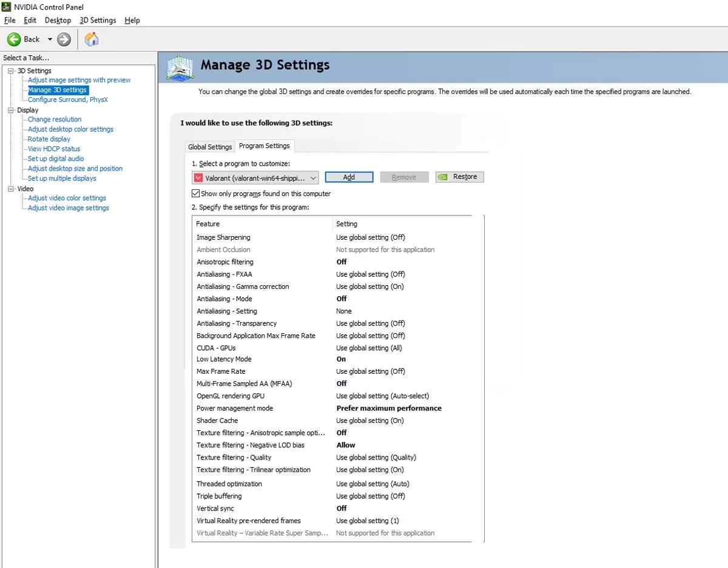Click the Valorant icon in program selector

198,178
